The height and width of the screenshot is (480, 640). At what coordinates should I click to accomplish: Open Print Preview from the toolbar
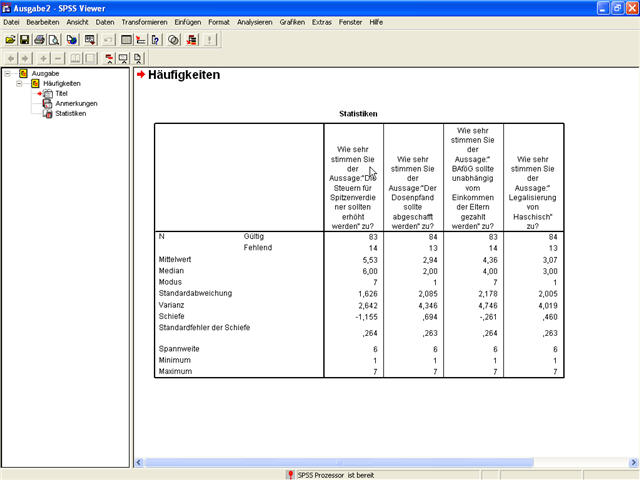tap(54, 40)
